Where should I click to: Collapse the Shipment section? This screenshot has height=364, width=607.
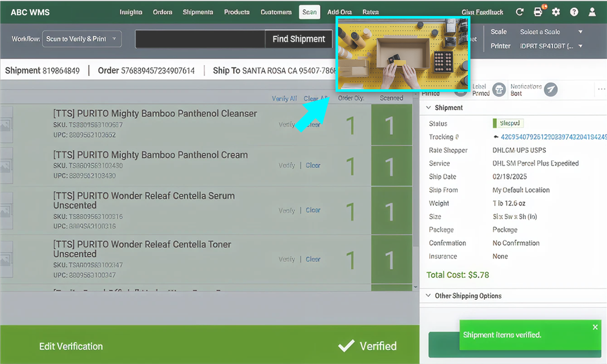[429, 108]
